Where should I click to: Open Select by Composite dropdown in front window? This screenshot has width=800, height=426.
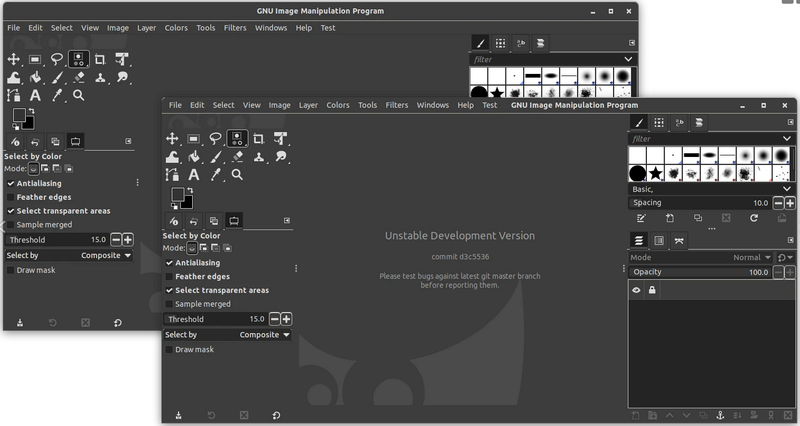click(x=227, y=335)
